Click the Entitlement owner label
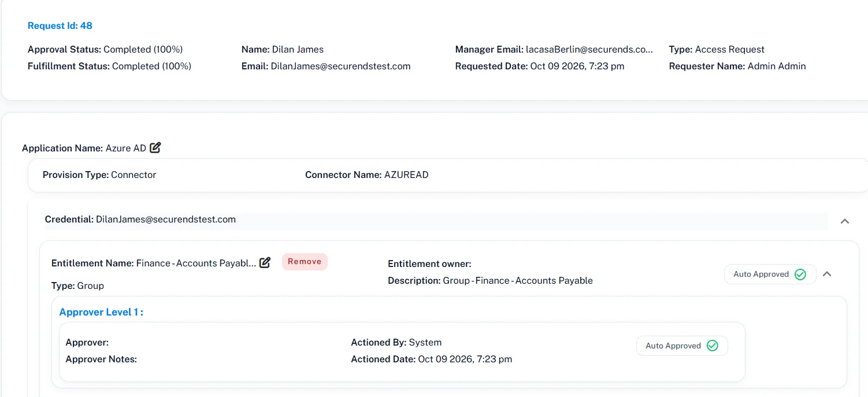This screenshot has width=868, height=397. point(430,264)
